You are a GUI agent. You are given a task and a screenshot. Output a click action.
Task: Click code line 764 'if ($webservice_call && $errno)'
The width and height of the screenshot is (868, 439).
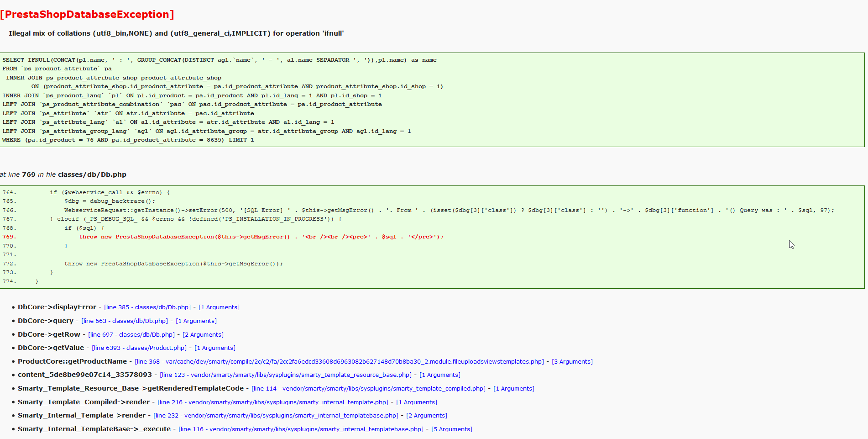110,192
